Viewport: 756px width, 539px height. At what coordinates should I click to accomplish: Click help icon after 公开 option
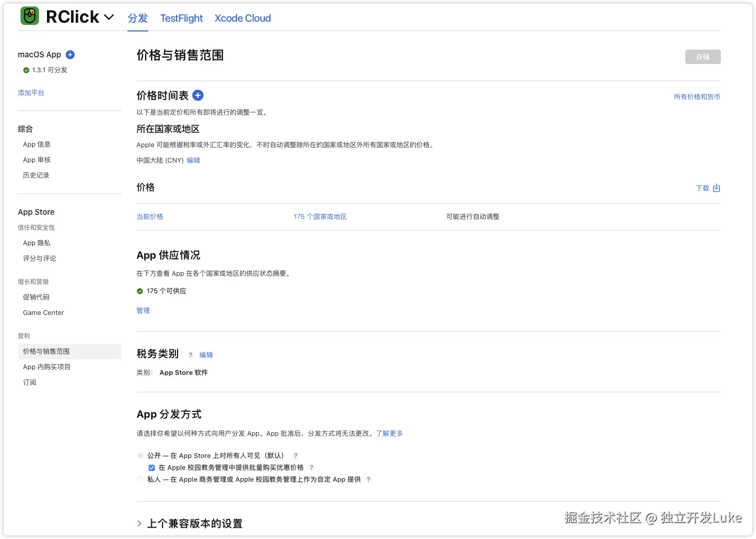click(x=296, y=456)
